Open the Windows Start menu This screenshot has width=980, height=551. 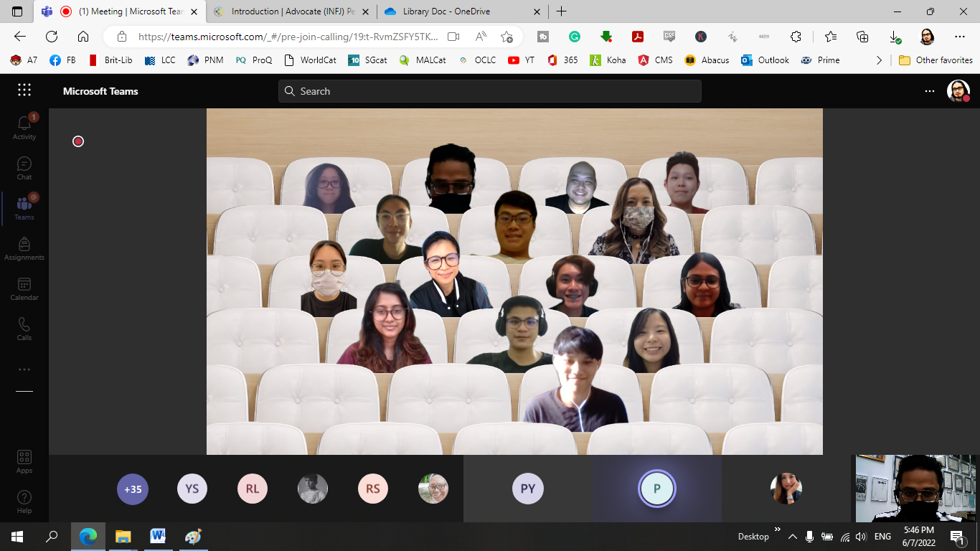coord(17,536)
